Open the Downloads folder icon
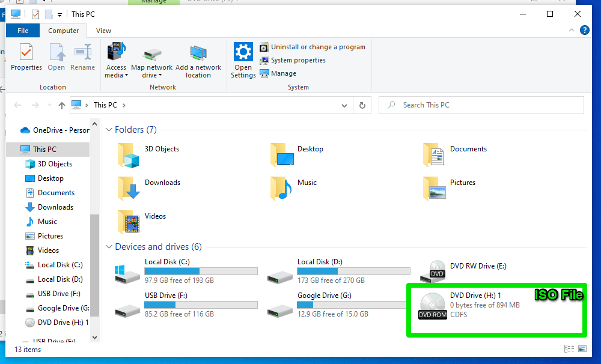601x364 pixels. tap(129, 187)
